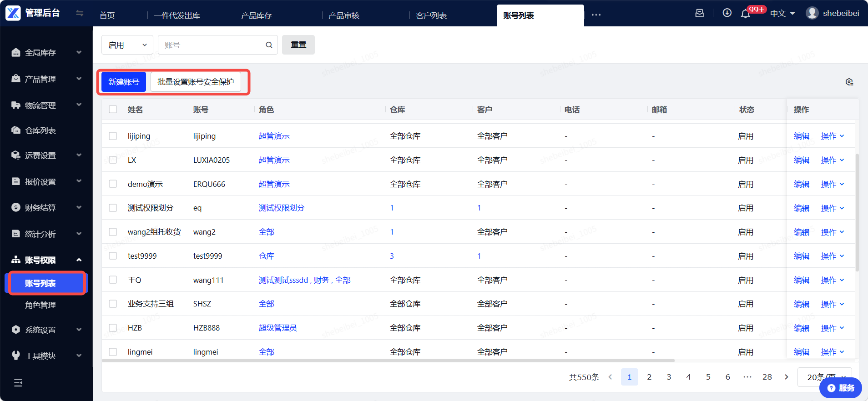Viewport: 868px width, 401px height.
Task: Go to next page arrow in pagination
Action: click(787, 377)
